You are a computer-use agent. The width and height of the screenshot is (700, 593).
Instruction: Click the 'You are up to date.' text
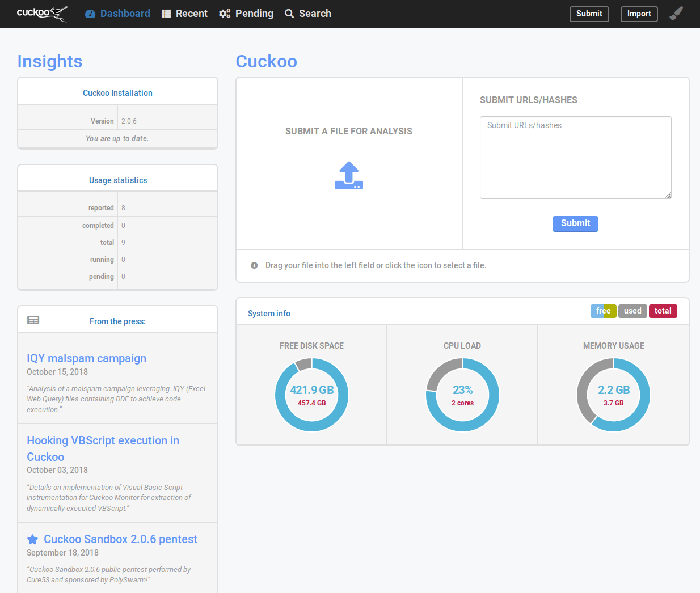pyautogui.click(x=117, y=138)
